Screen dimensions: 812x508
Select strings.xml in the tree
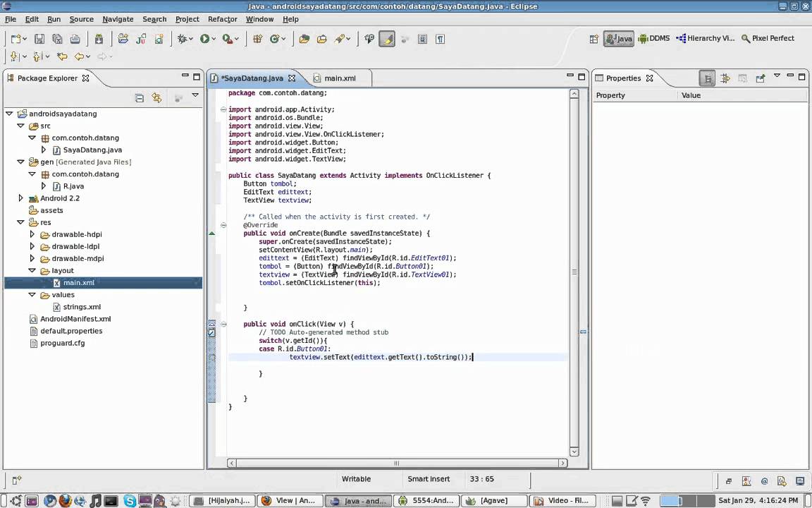coord(82,307)
